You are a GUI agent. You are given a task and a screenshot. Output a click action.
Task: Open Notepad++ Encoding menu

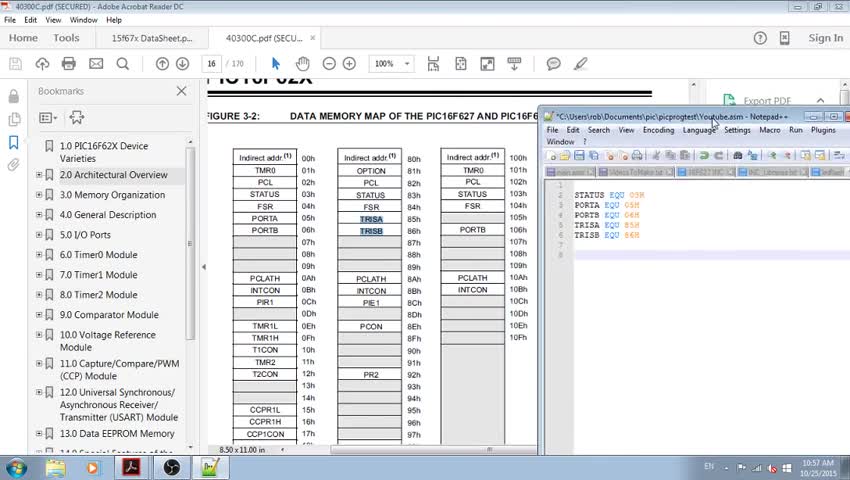[x=658, y=130]
